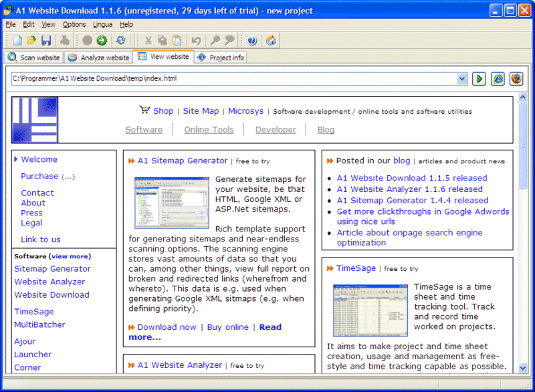
Task: Open an existing project
Action: (x=31, y=41)
